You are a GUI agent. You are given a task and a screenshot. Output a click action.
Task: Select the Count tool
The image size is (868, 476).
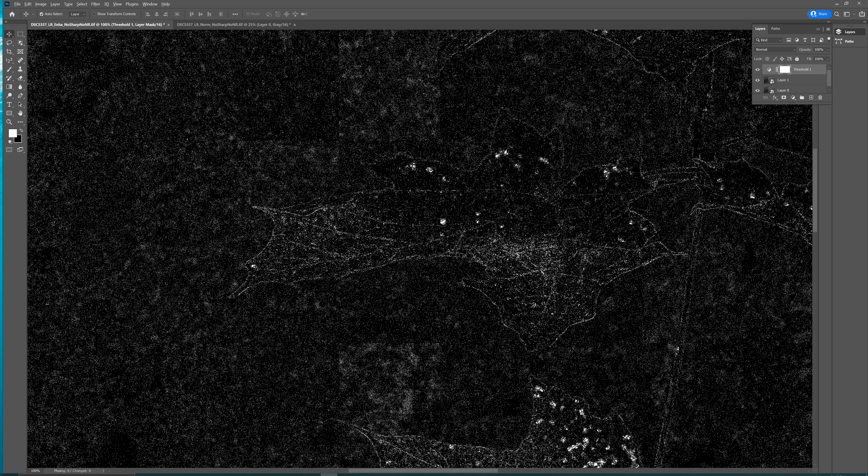tap(9, 60)
